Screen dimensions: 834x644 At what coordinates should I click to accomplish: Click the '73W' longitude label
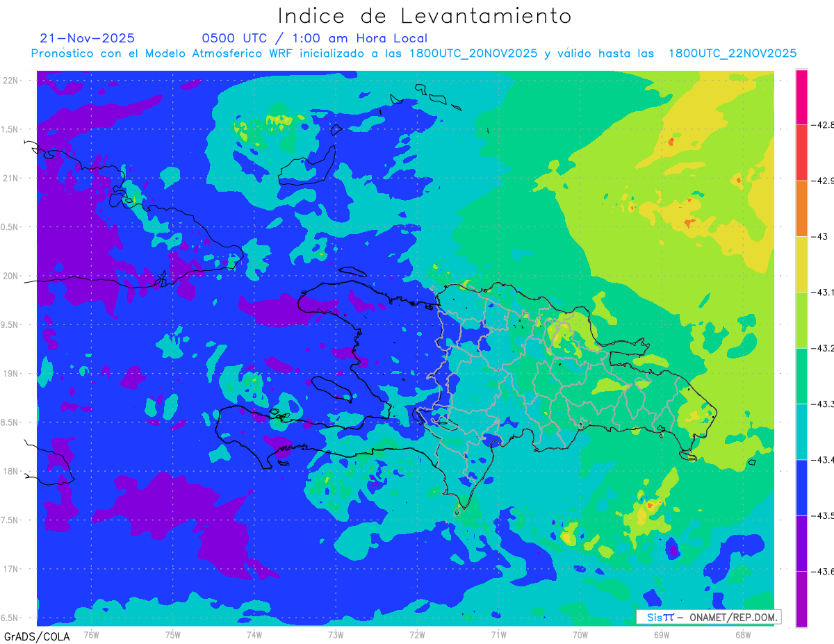[x=335, y=634]
